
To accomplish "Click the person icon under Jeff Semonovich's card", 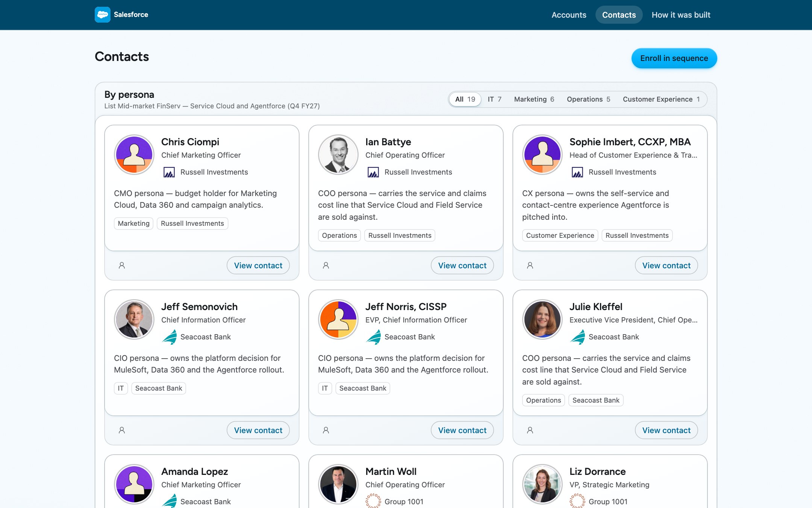I will [122, 430].
